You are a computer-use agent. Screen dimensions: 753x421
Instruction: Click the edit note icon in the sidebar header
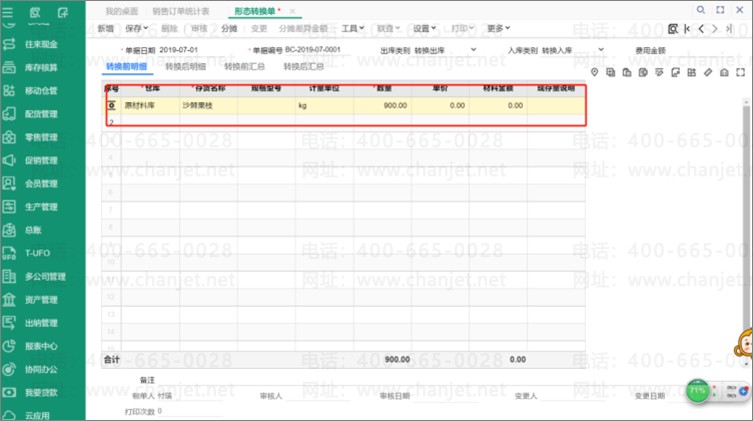(x=63, y=12)
